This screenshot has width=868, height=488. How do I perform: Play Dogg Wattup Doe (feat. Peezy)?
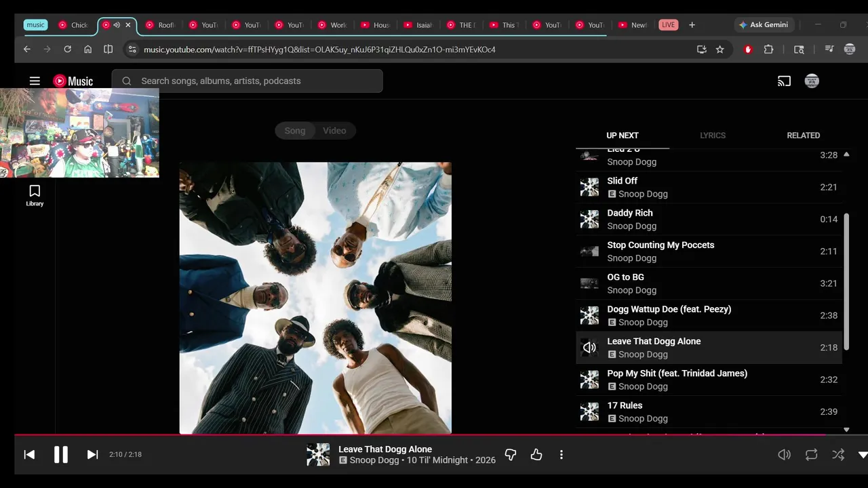coord(709,315)
